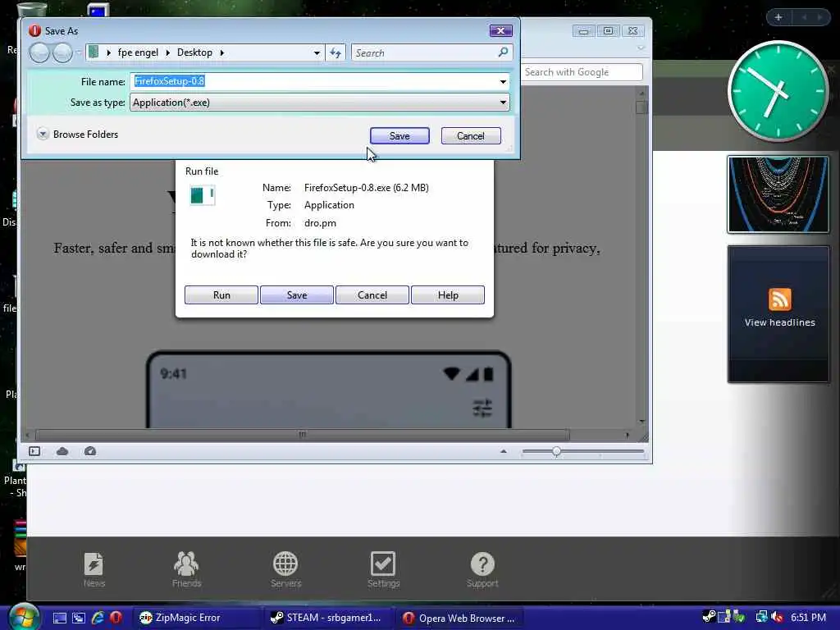The image size is (840, 630).
Task: Click Save in the Run file dialog
Action: (x=297, y=295)
